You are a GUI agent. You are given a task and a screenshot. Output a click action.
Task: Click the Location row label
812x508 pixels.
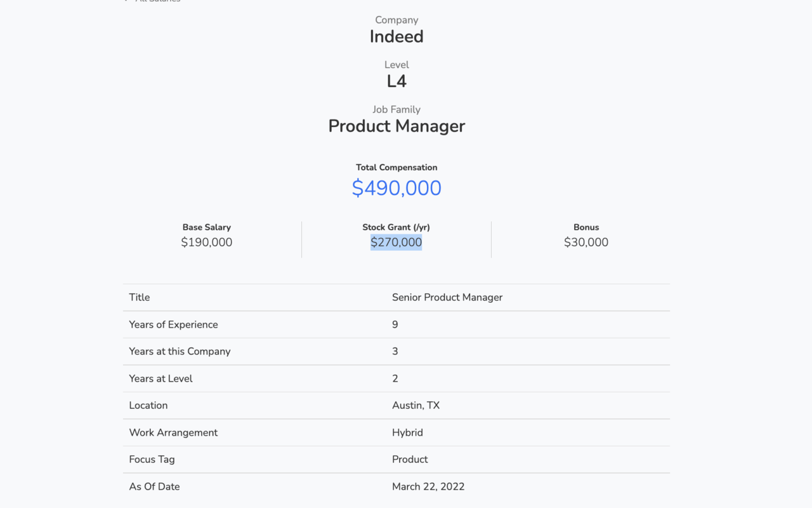(x=148, y=405)
